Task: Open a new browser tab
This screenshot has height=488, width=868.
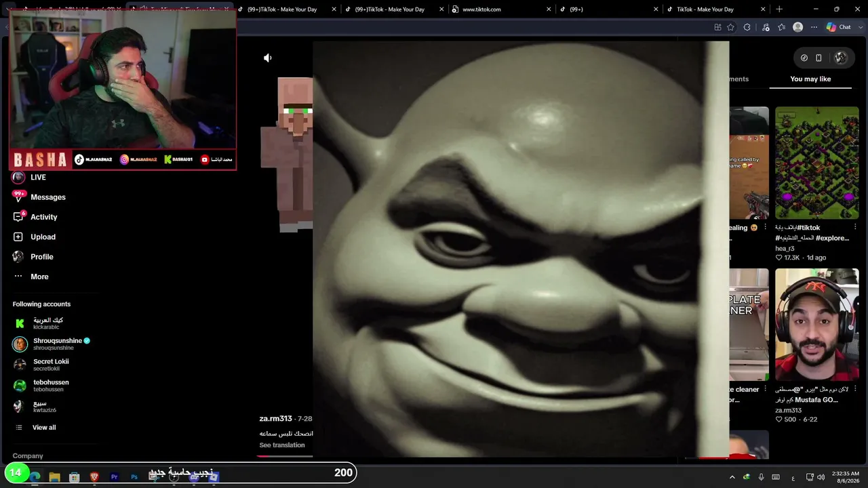Action: coord(779,9)
